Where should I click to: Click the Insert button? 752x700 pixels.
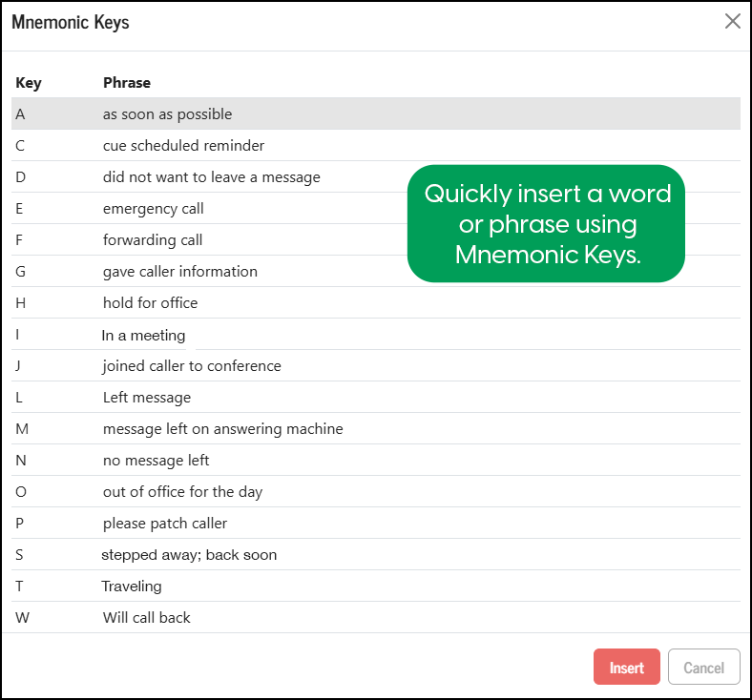point(627,668)
